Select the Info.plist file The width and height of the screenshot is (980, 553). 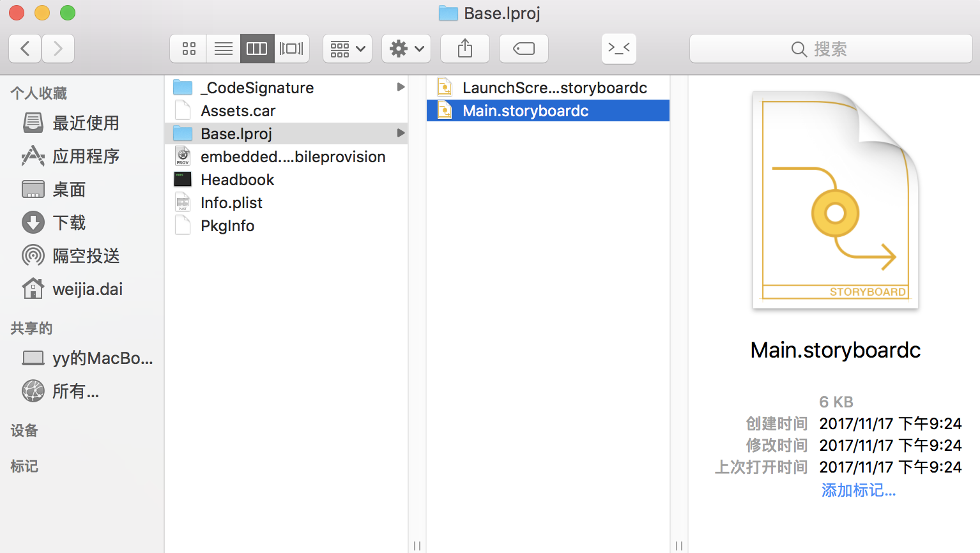click(231, 202)
